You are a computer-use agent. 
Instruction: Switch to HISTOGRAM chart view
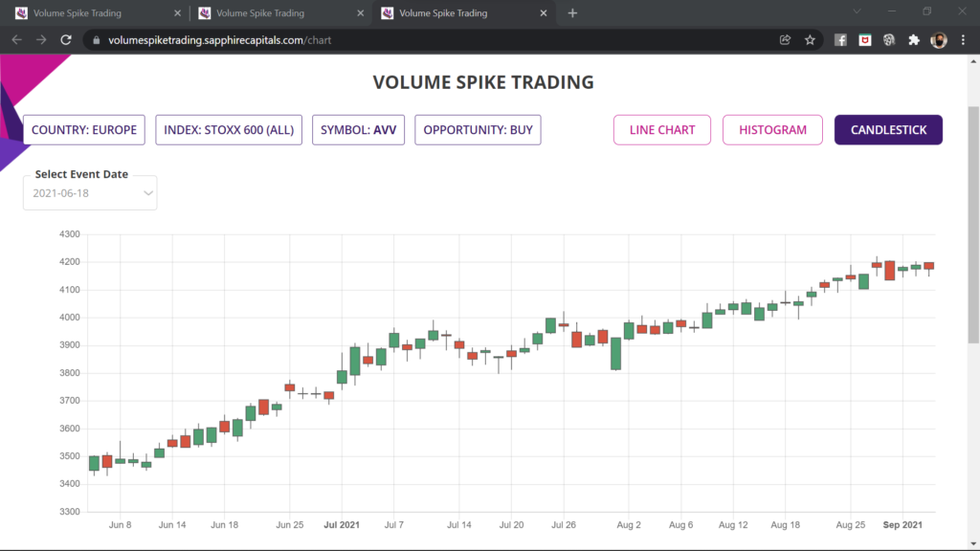click(x=772, y=130)
